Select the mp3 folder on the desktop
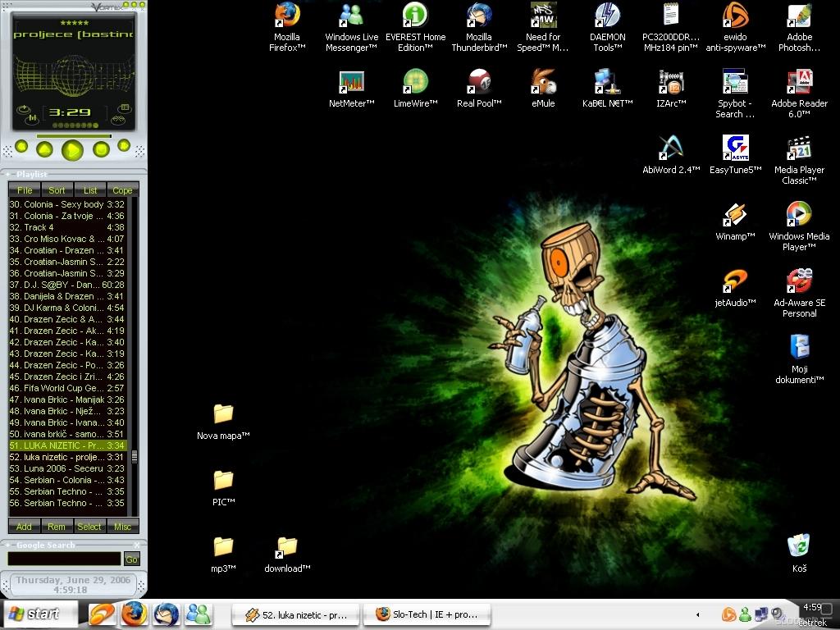 [x=223, y=554]
